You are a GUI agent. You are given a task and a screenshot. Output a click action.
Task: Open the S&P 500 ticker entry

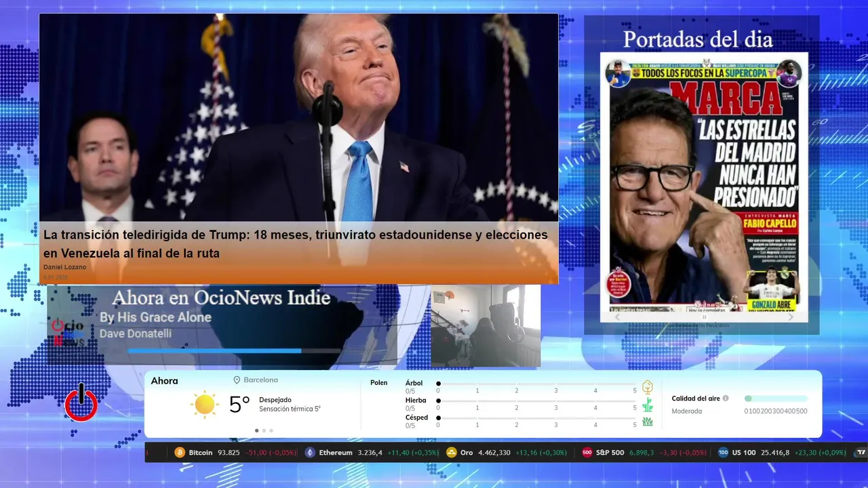pyautogui.click(x=644, y=453)
